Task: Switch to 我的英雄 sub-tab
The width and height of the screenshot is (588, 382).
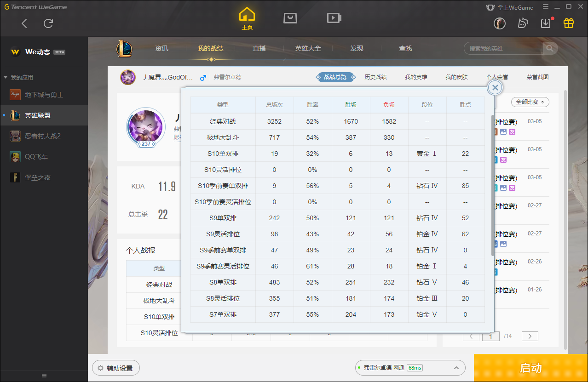Action: click(416, 77)
